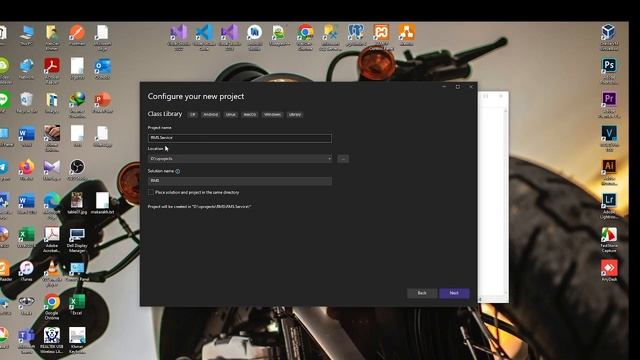This screenshot has height=360, width=640.
Task: Open the Adobe Illustrator desktop icon
Action: pyautogui.click(x=609, y=172)
